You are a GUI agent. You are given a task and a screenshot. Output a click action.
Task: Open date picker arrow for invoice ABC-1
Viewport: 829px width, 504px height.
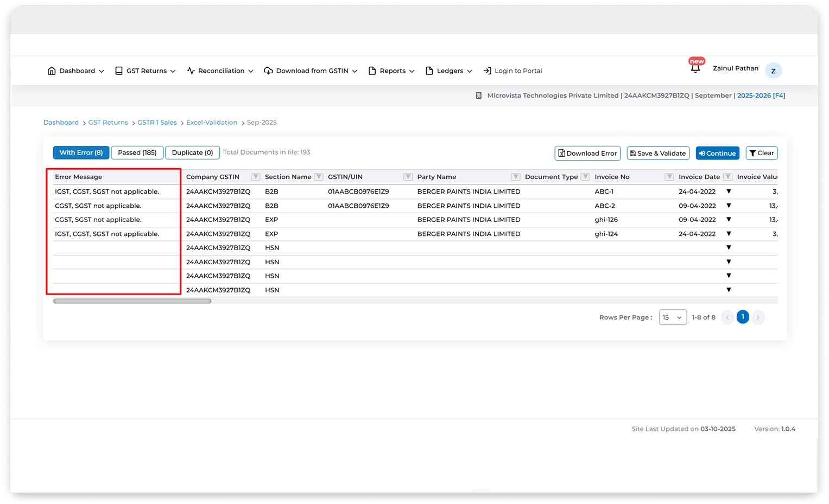729,192
